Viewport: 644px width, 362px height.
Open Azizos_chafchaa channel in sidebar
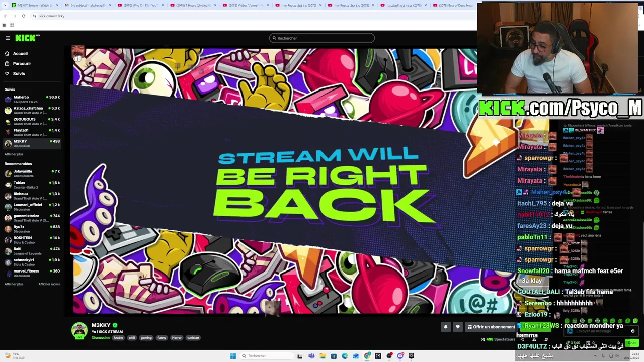coord(32,110)
